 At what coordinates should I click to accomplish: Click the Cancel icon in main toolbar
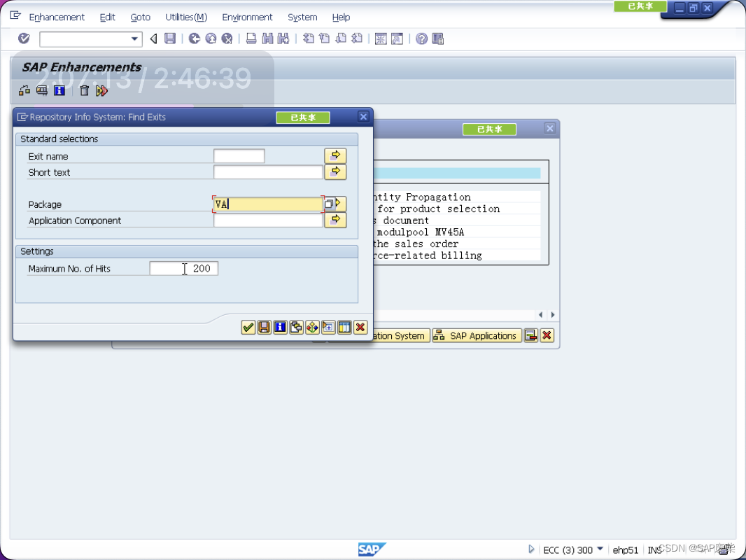[227, 38]
